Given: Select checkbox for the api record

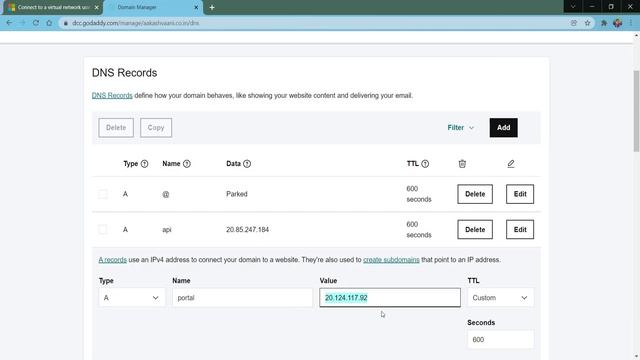Looking at the screenshot, I should [103, 229].
